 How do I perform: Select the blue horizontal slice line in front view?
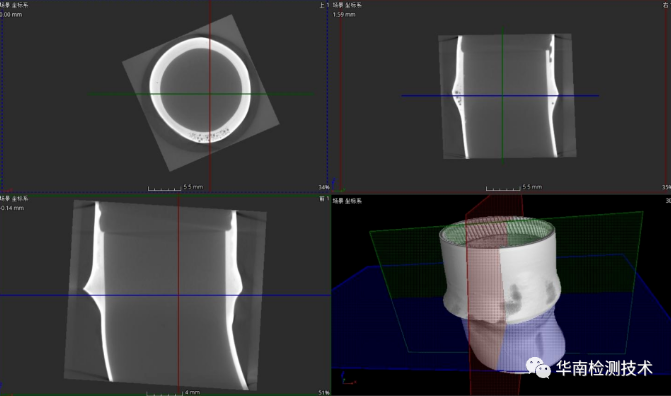pos(165,295)
